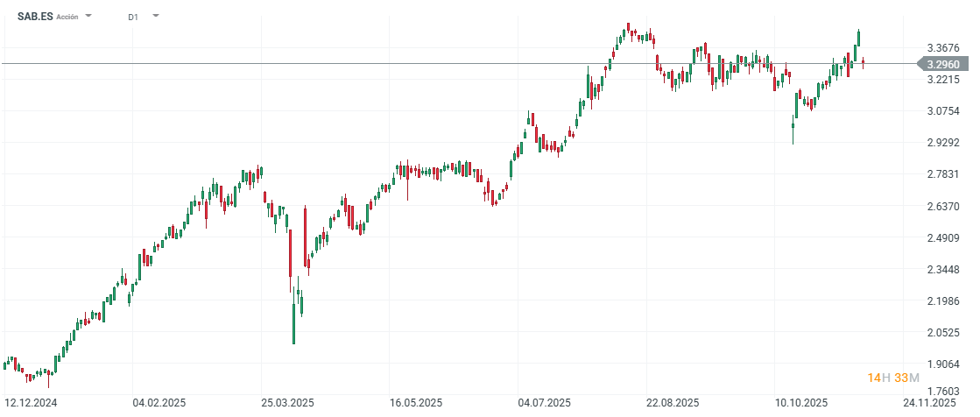This screenshot has width=980, height=417.
Task: Click the candle countdown timer 14H 33M
Action: tap(892, 378)
